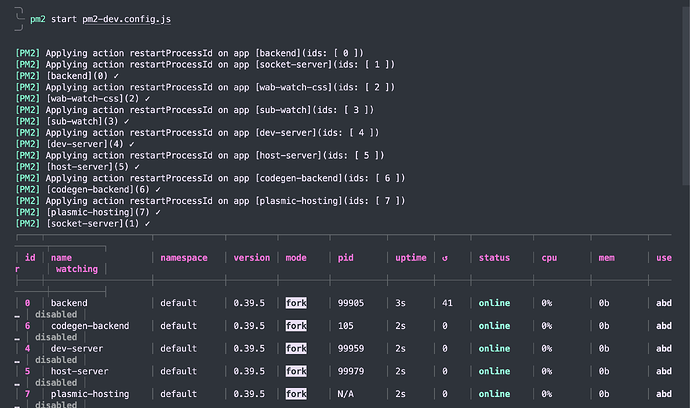
Task: Click the pid 99905 value
Action: (352, 302)
